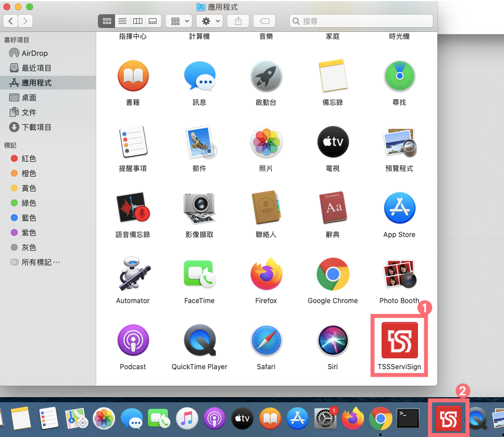Select the 備忘錄 Notes app in Finder window
Screen dimensions: 504x437
(333, 76)
